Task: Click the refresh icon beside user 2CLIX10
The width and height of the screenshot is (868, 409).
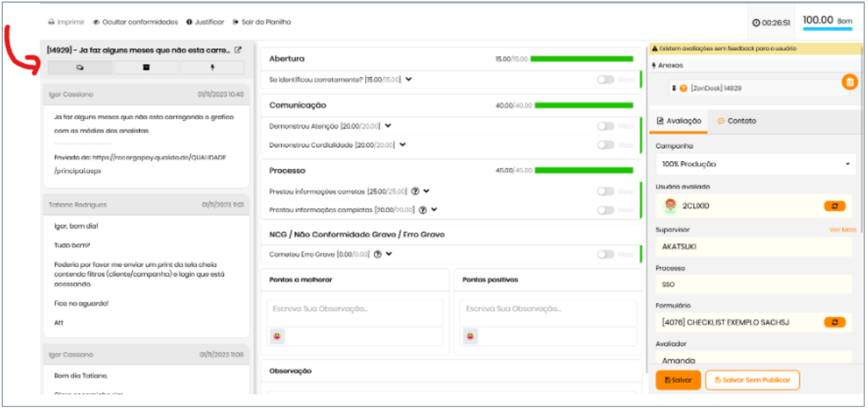Action: pos(834,206)
